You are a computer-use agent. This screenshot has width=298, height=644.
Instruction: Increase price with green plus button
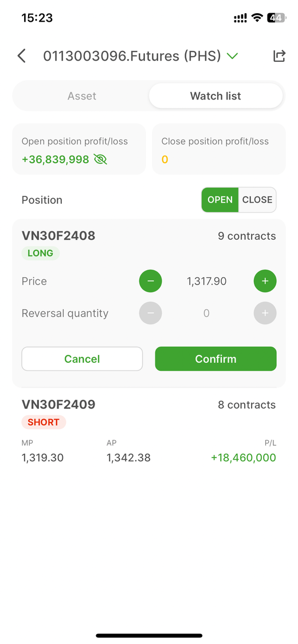tap(265, 281)
